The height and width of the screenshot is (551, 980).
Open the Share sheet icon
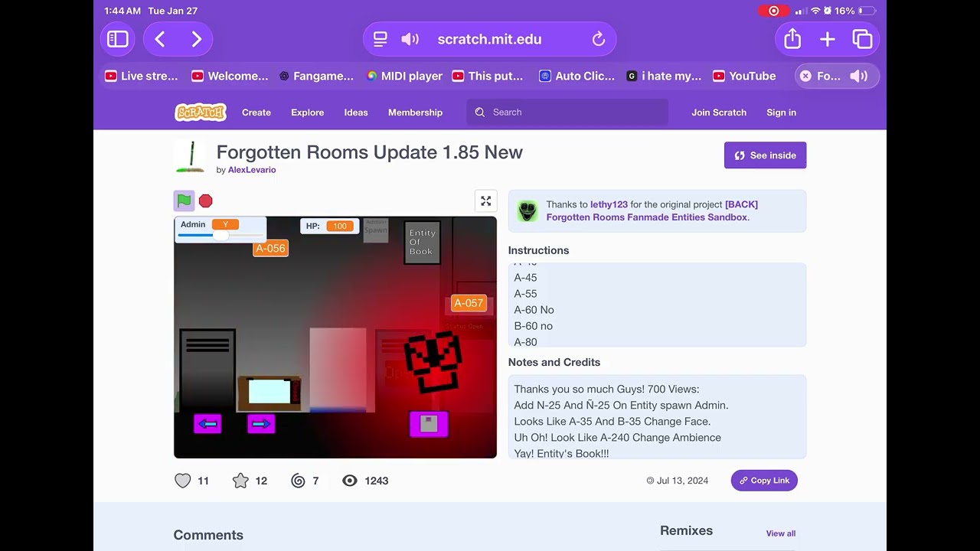(792, 39)
